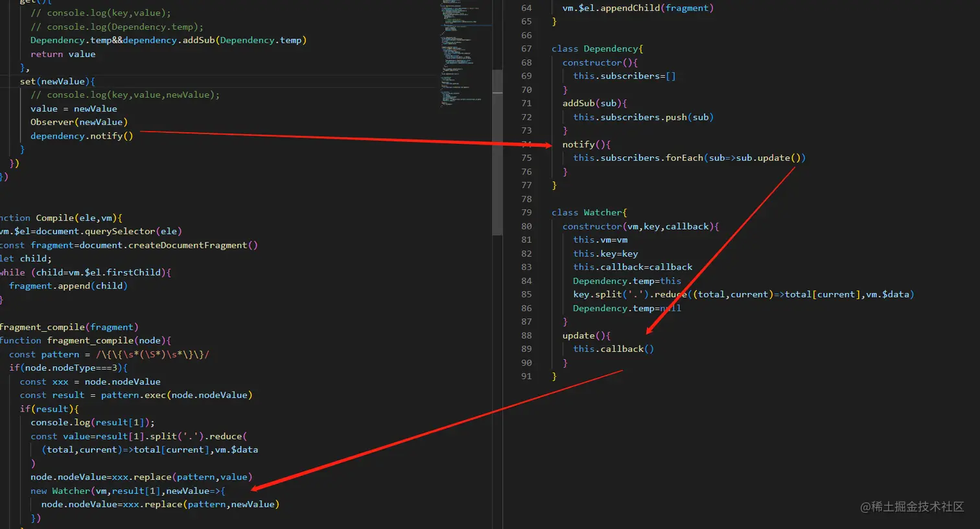Click the dependency.notify() call
980x529 pixels.
point(82,135)
